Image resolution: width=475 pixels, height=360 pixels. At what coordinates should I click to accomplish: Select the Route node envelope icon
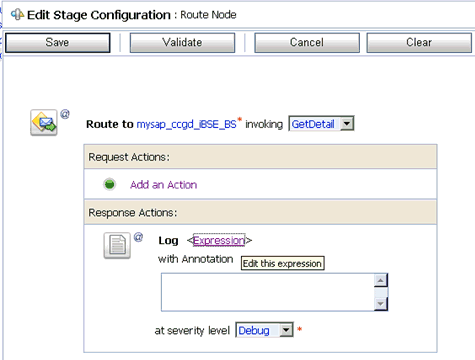click(x=44, y=122)
